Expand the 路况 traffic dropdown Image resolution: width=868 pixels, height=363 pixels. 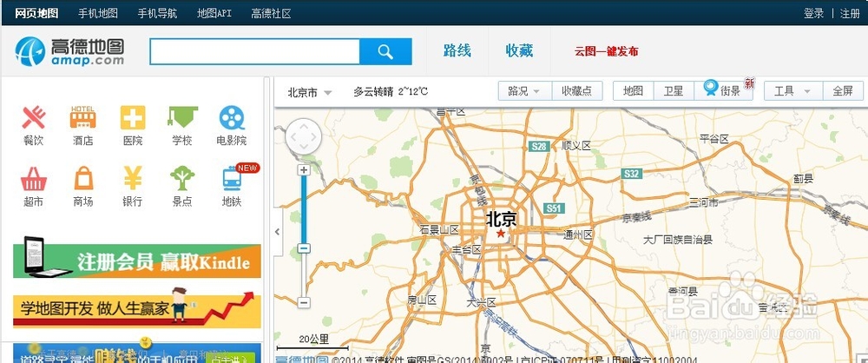point(525,91)
